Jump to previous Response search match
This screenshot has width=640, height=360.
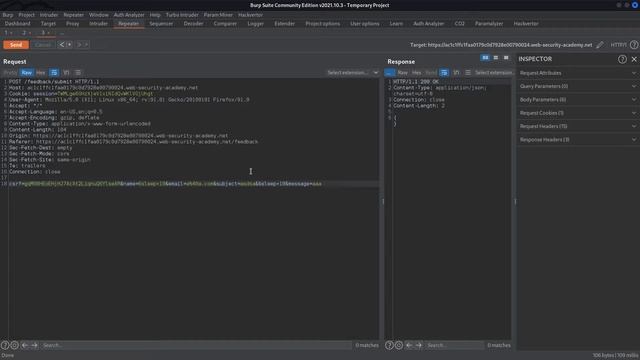coord(409,345)
